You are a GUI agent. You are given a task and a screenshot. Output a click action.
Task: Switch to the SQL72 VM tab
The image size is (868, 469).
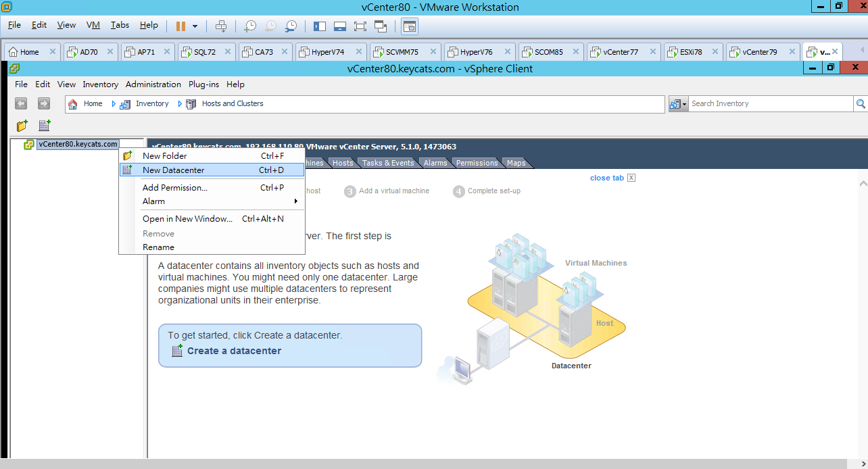point(205,52)
